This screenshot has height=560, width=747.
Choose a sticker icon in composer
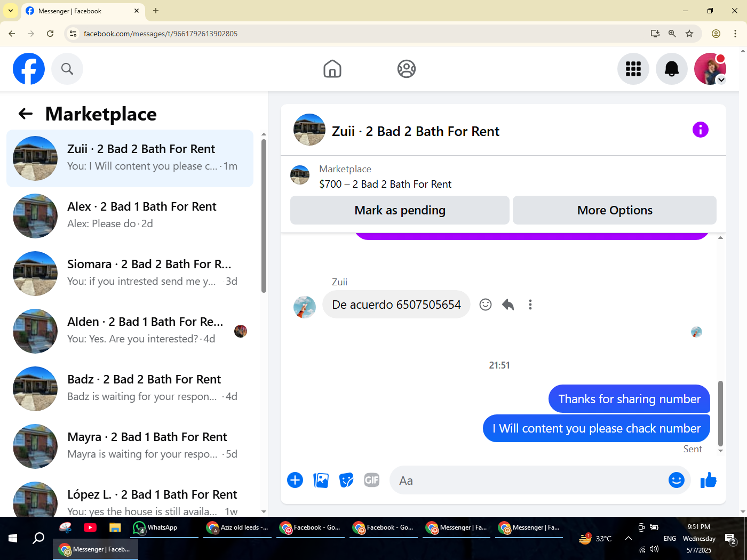346,480
